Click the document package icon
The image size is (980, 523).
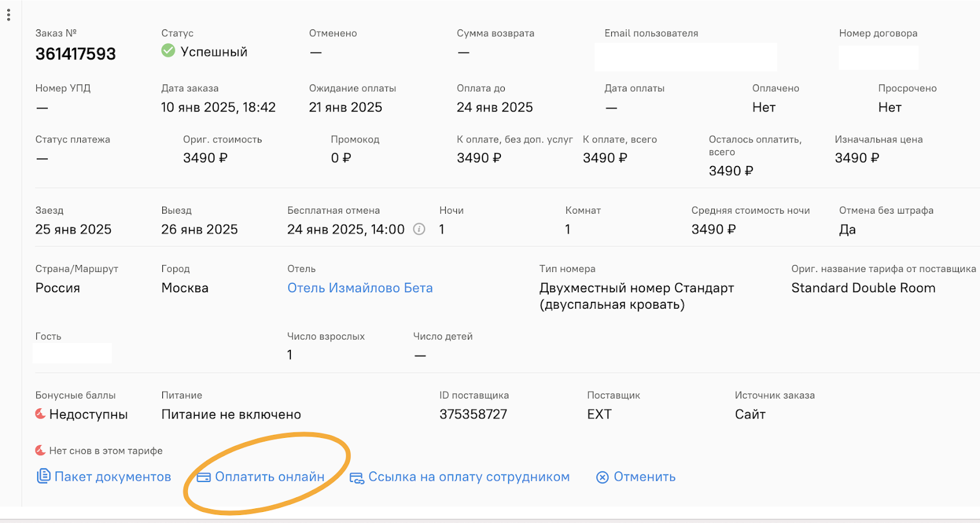click(x=43, y=476)
